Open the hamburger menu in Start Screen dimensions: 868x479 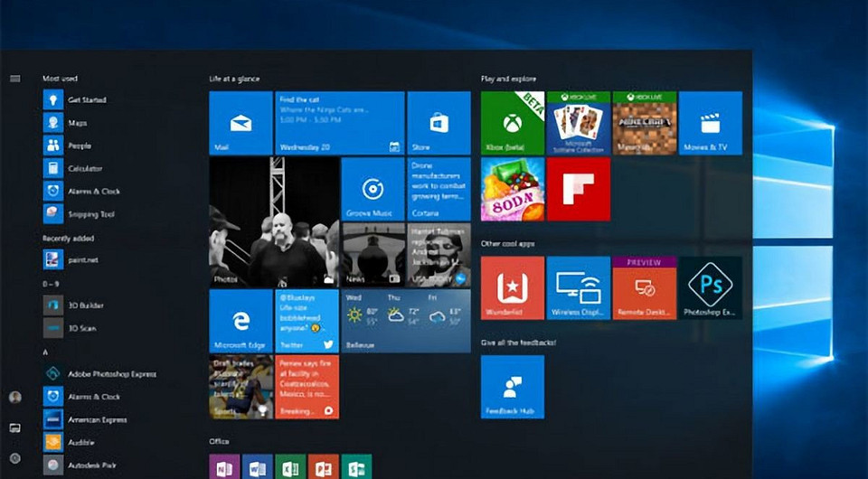coord(15,79)
